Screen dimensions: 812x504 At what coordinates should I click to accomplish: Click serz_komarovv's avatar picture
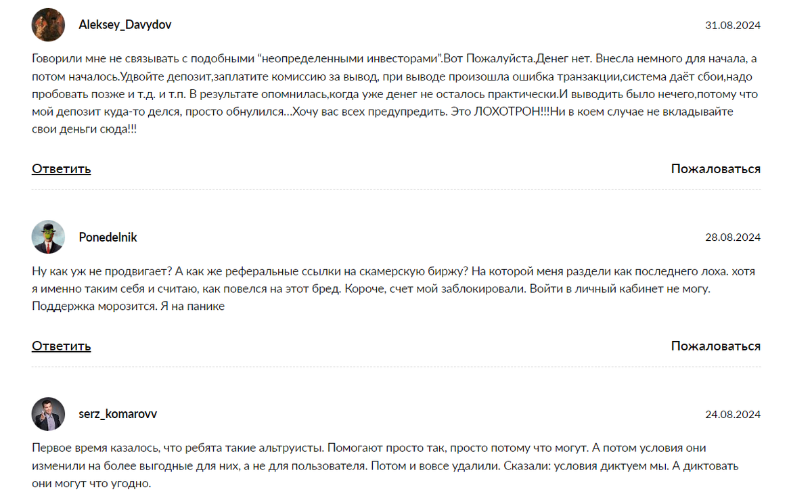pos(48,414)
